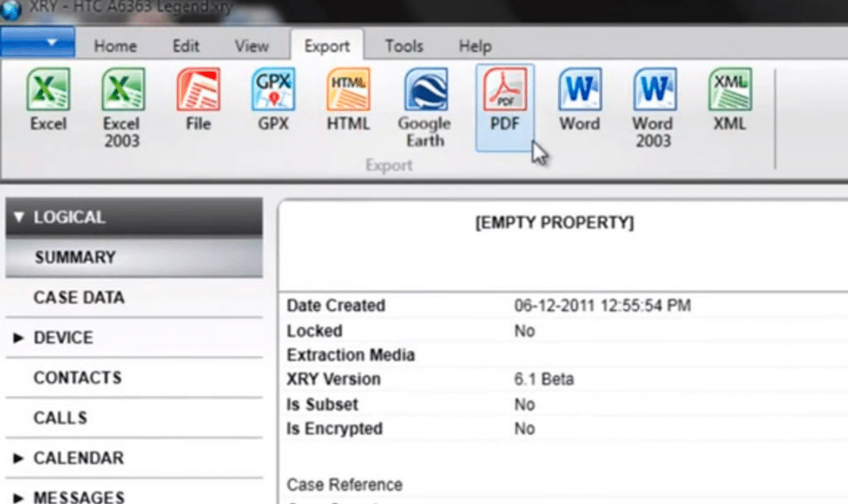This screenshot has width=848, height=504.
Task: Export the case to Word
Action: coord(579,99)
